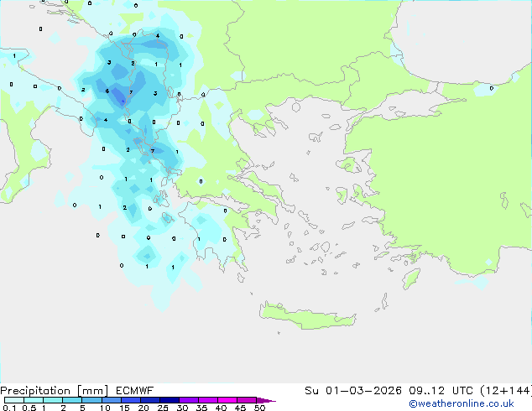This screenshot has height=411, width=532.
Task: Click the 0.5–1 mm legend color swatch
Action: 34,400
